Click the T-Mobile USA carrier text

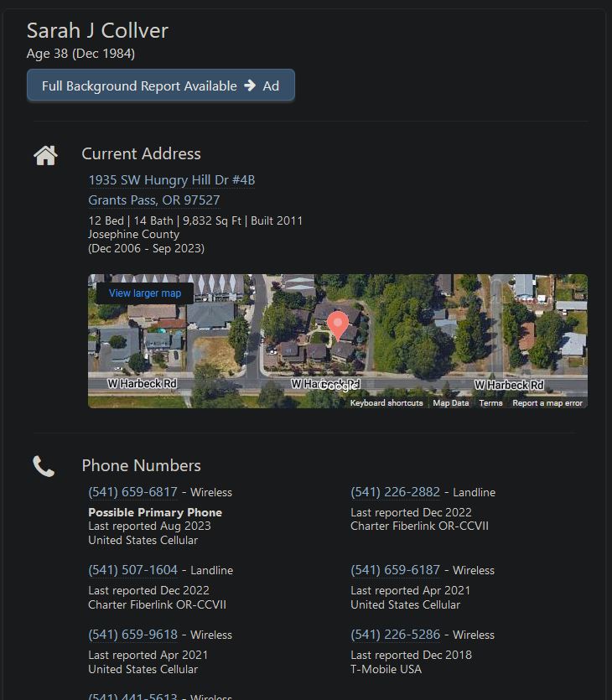[386, 669]
